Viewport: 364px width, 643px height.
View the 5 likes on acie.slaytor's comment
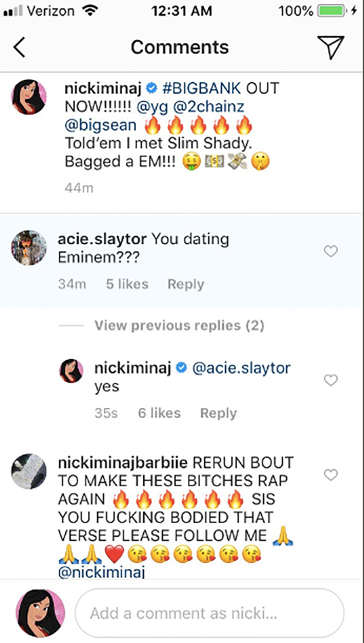(127, 284)
